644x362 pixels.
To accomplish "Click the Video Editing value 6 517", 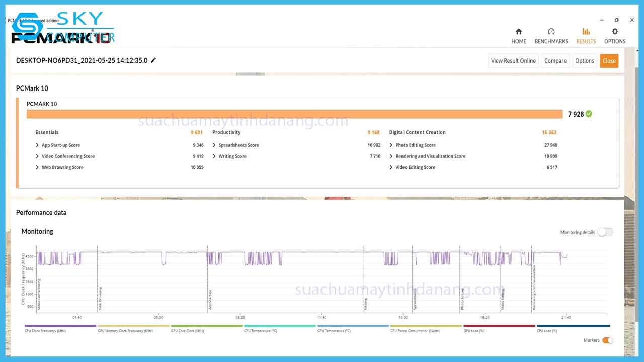I will pyautogui.click(x=552, y=167).
